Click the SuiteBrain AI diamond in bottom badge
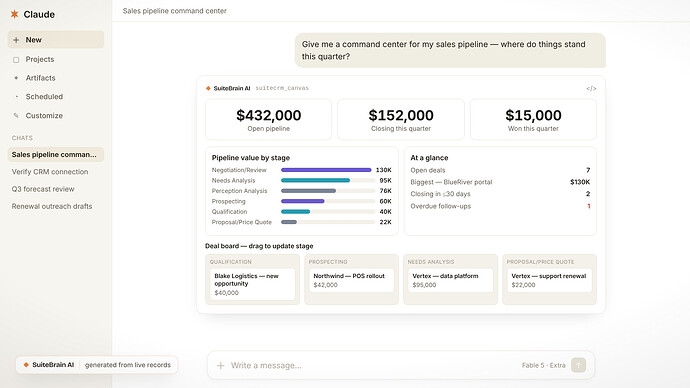 26,365
